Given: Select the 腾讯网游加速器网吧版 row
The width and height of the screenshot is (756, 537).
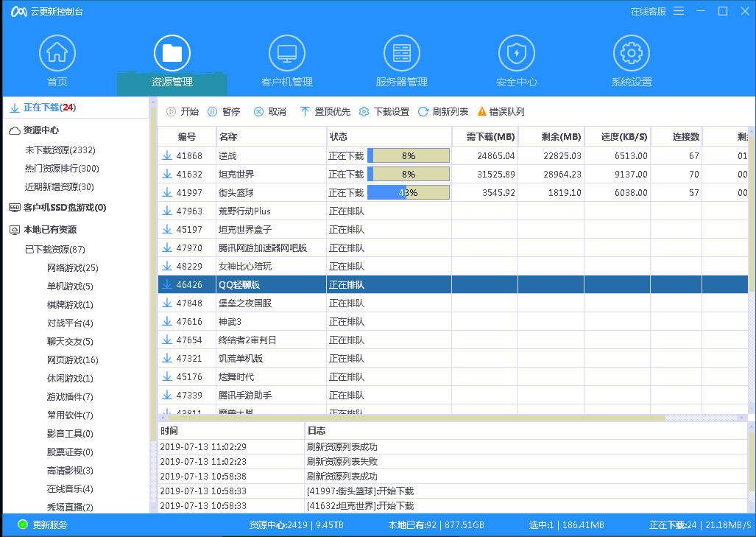Looking at the screenshot, I should (x=453, y=248).
